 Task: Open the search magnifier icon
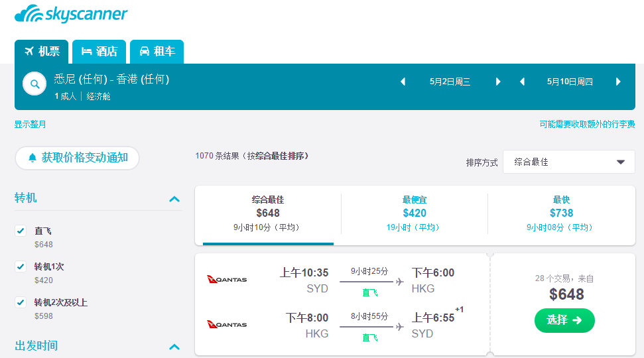pos(35,84)
